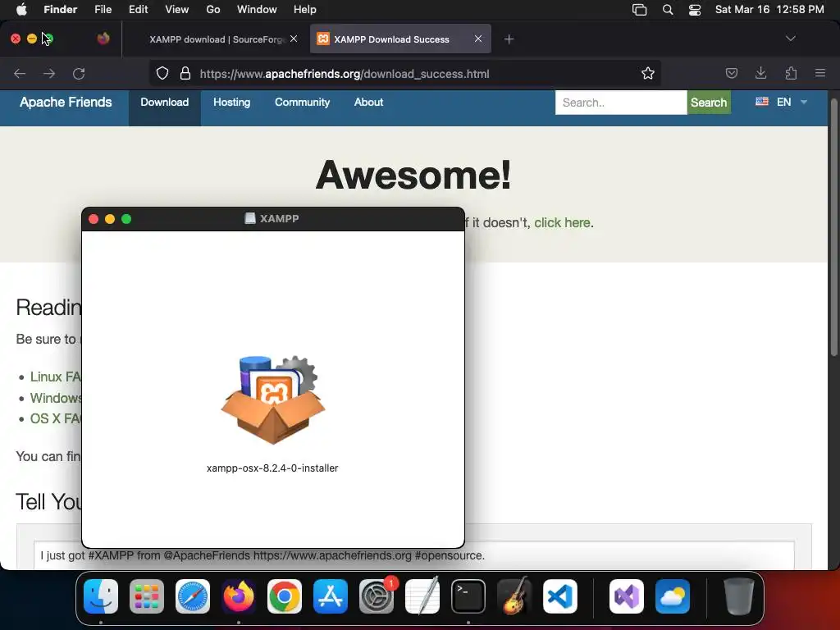840x630 pixels.
Task: Open the list all tabs chevron
Action: tap(790, 39)
